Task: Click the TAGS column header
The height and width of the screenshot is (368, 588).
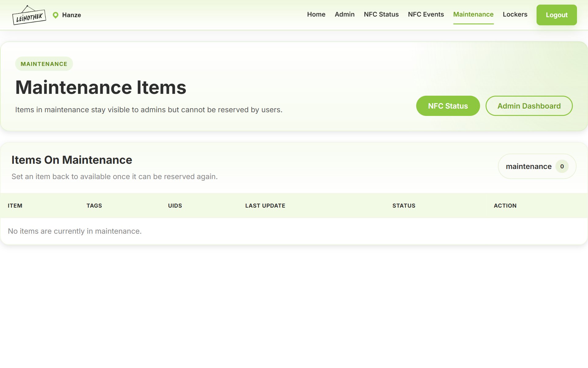Action: pyautogui.click(x=94, y=206)
